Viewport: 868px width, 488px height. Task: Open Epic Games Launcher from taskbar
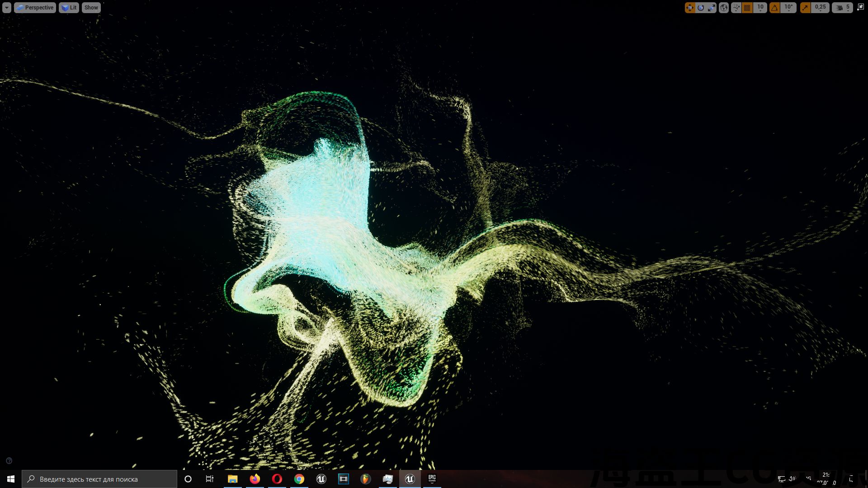(432, 479)
